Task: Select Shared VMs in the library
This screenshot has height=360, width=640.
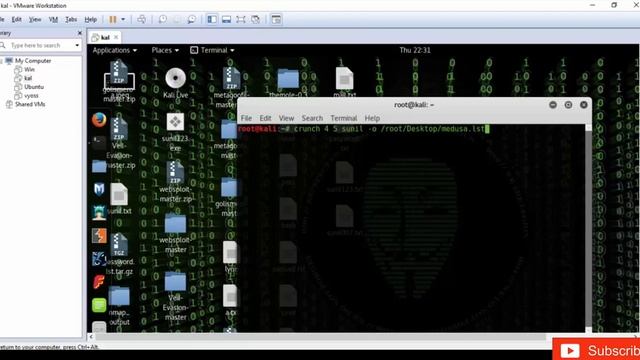Action: coord(30,104)
